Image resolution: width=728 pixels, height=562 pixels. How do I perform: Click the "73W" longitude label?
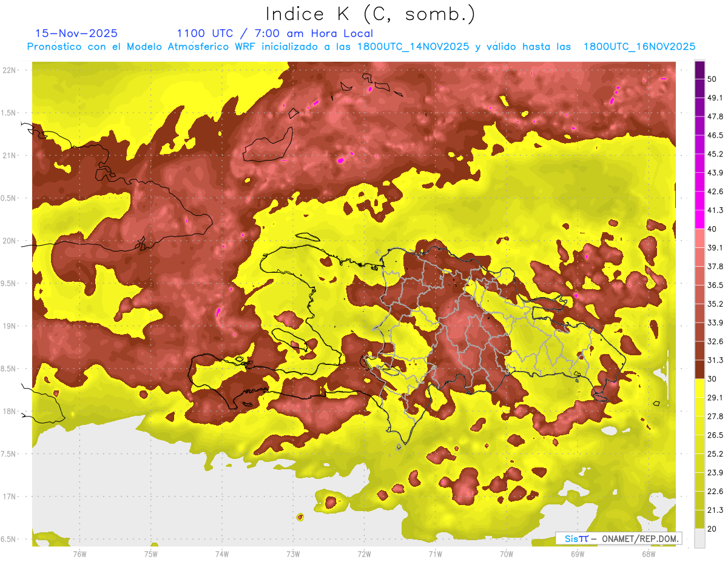tap(293, 554)
